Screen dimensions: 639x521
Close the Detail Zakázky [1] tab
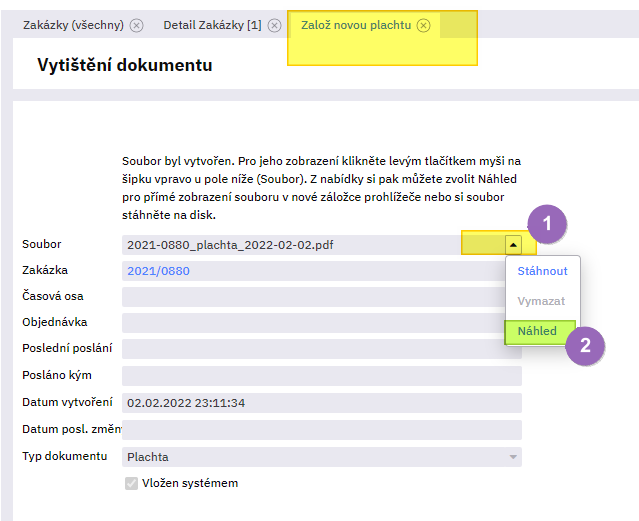(274, 25)
